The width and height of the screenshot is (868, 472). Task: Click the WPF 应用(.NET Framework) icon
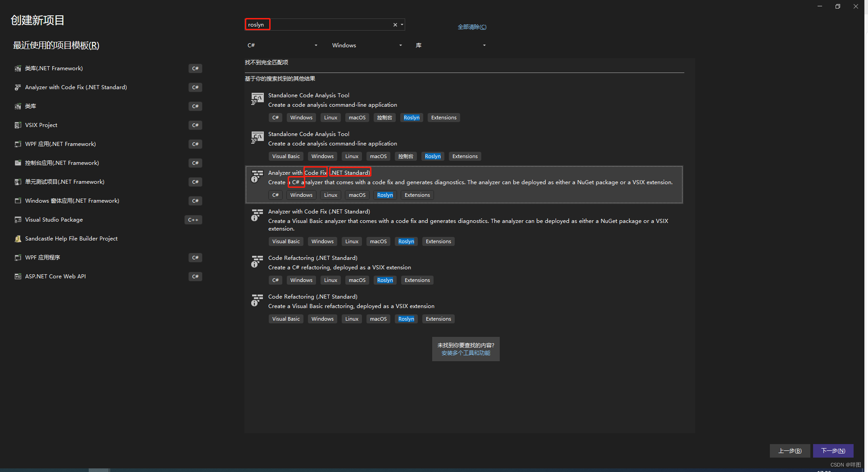pos(18,144)
